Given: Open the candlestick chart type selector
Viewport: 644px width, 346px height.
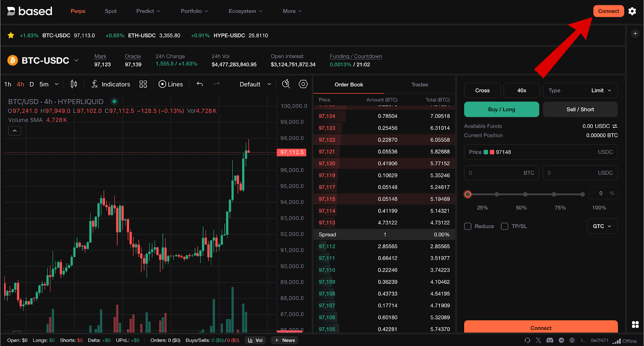Looking at the screenshot, I should coord(74,84).
